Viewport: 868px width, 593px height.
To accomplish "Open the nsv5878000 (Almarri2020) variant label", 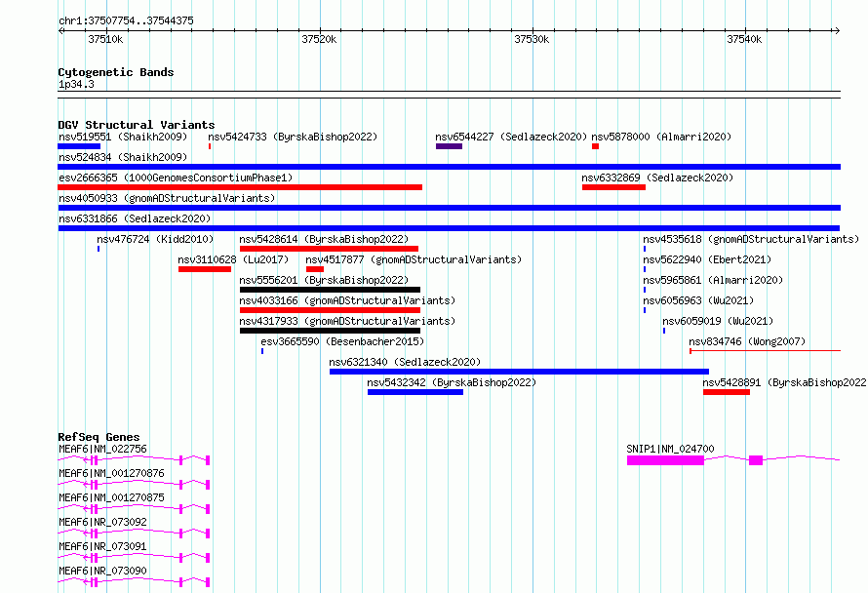I will click(661, 137).
